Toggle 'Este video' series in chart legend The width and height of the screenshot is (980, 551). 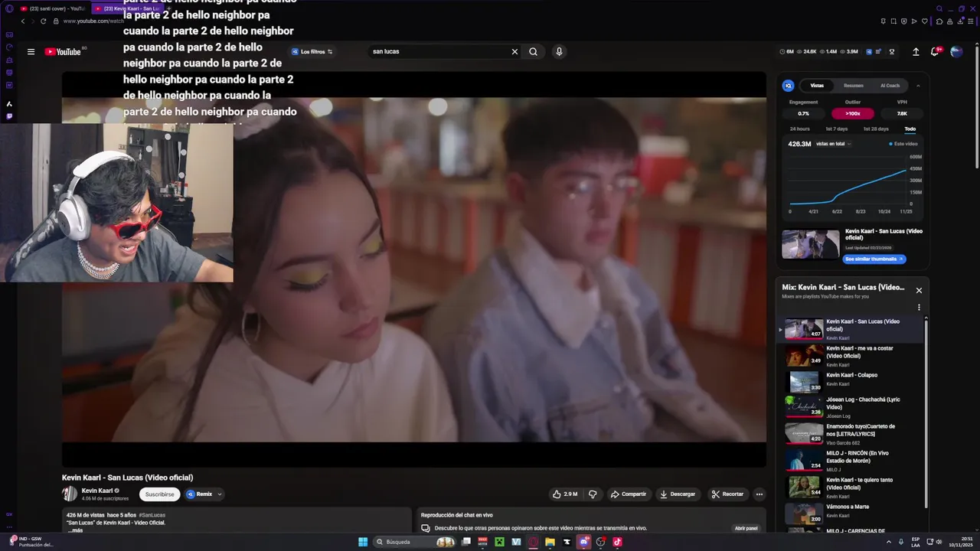(x=903, y=144)
